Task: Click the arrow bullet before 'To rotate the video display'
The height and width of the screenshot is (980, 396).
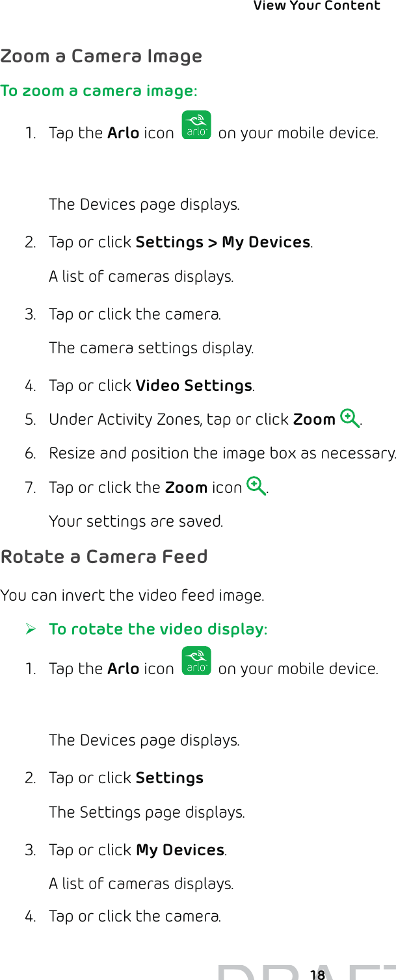Action: [x=30, y=629]
